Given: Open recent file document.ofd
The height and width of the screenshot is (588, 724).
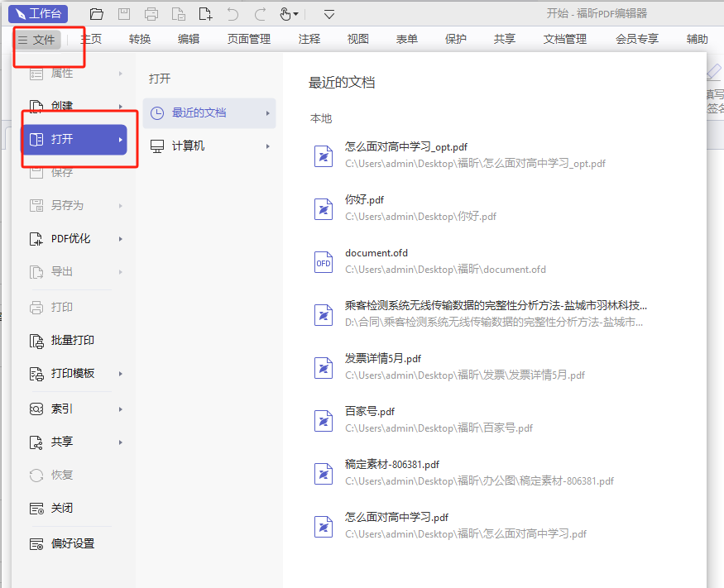Looking at the screenshot, I should tap(480, 261).
